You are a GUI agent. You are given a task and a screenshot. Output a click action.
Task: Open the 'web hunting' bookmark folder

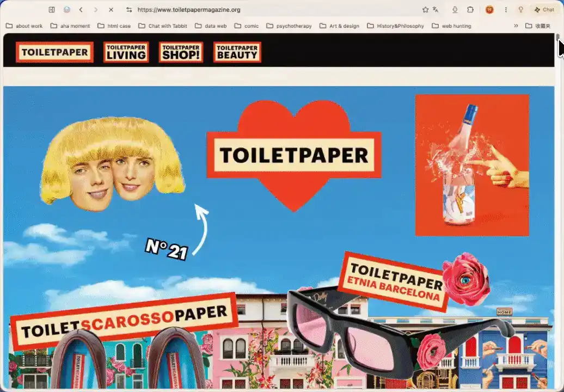pos(451,26)
